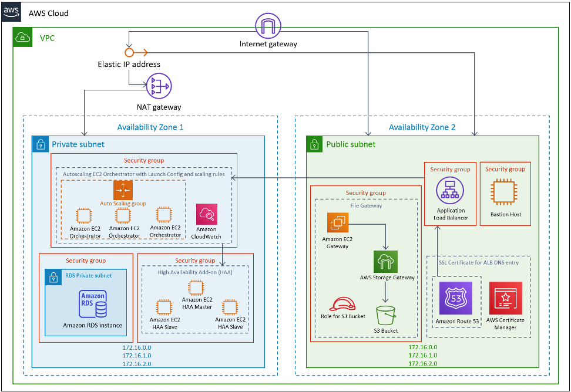This screenshot has height=392, width=571.
Task: Click the RDS Private subnet lock icon
Action: pyautogui.click(x=53, y=278)
